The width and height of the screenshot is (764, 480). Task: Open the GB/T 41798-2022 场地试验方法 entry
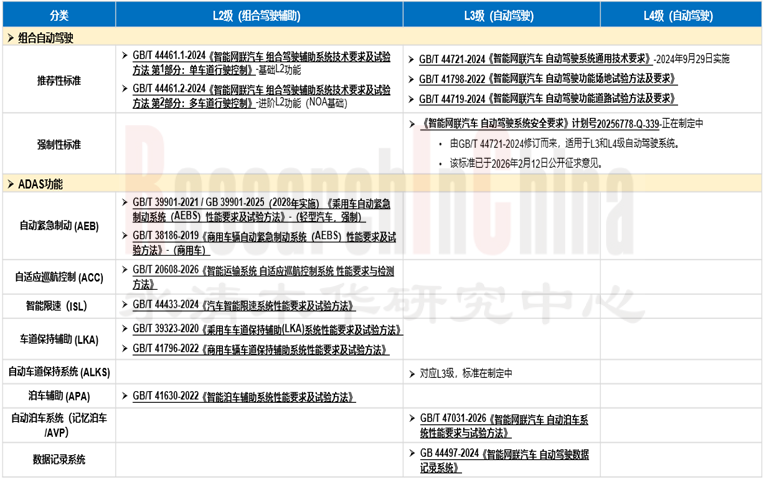pos(548,79)
